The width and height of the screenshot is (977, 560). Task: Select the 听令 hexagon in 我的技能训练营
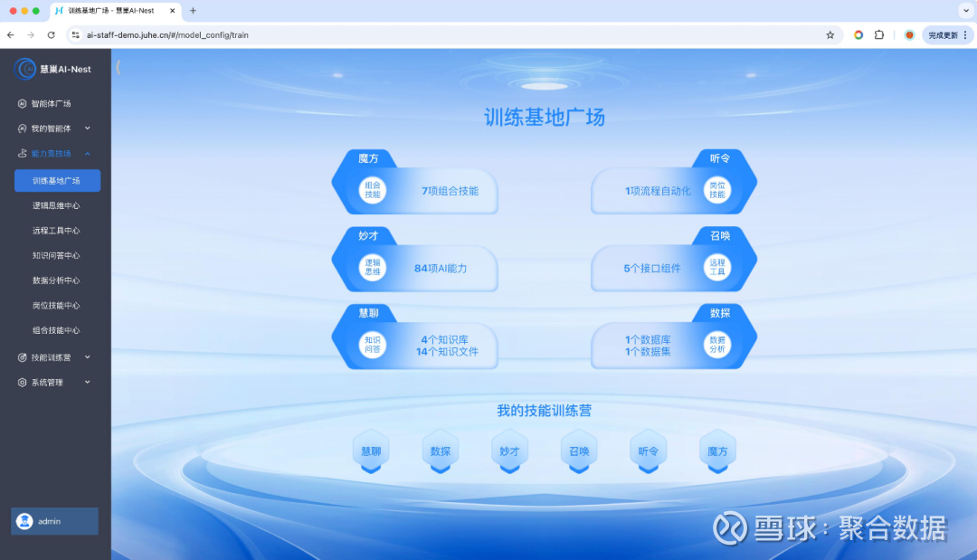coord(648,451)
